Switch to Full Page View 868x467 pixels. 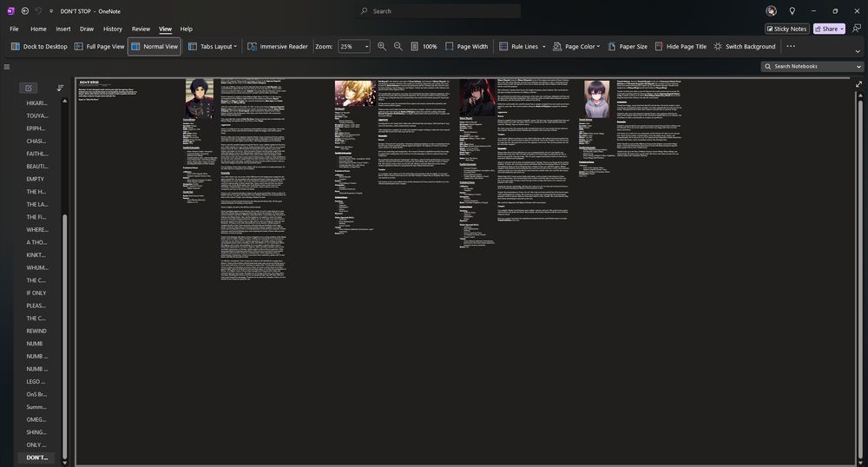tap(100, 47)
